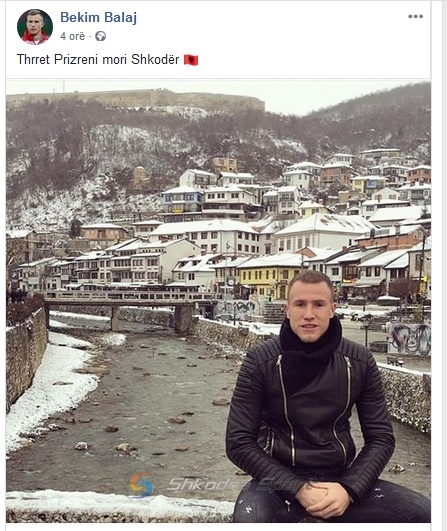Screen dimensions: 447x531
Task: Select the caption text 'Thrret Prizreni mori Shkodër'
Action: click(98, 60)
